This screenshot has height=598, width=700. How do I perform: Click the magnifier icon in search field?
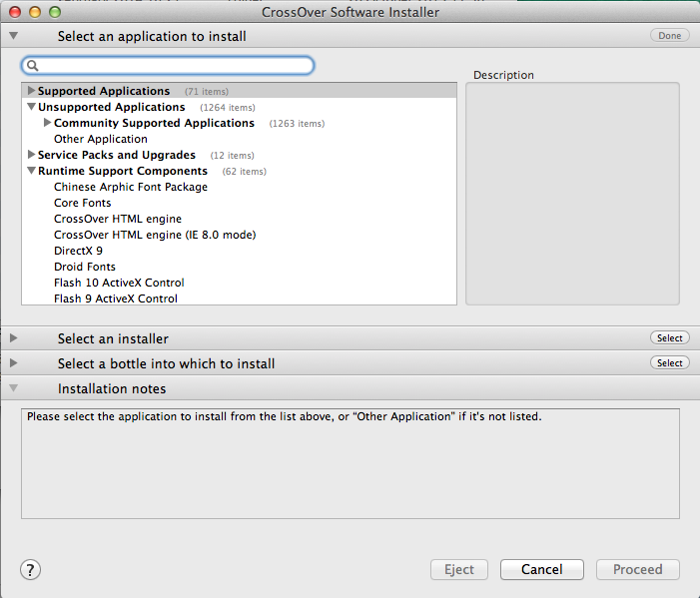click(32, 66)
